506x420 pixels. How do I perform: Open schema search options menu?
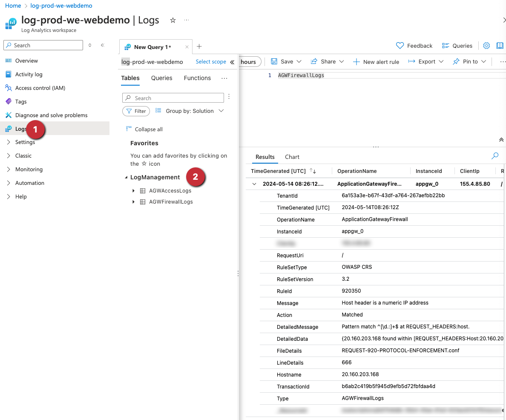tap(229, 97)
